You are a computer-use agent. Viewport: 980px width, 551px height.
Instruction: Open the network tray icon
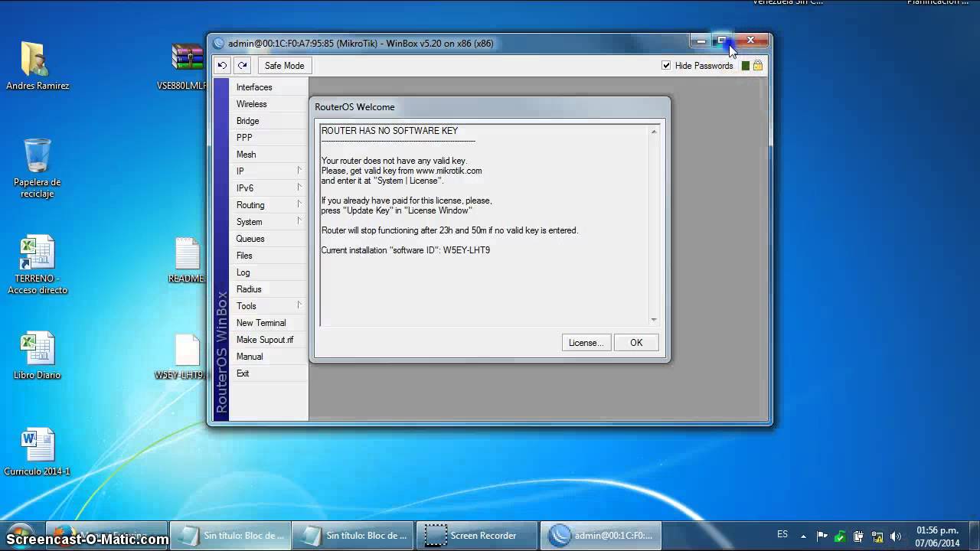pyautogui.click(x=877, y=536)
